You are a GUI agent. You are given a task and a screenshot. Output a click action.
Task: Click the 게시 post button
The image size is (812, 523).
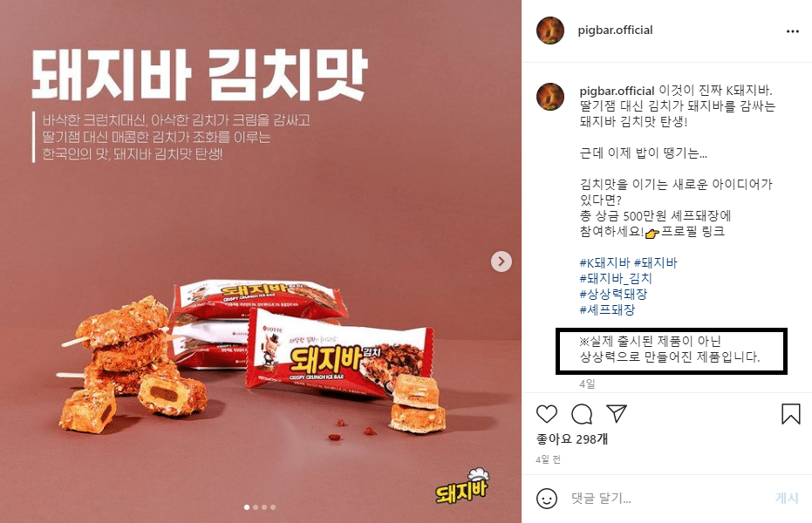coord(787,498)
